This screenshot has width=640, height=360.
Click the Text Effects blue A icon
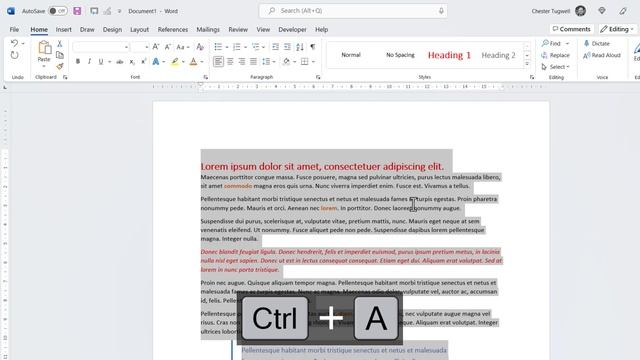[156, 62]
